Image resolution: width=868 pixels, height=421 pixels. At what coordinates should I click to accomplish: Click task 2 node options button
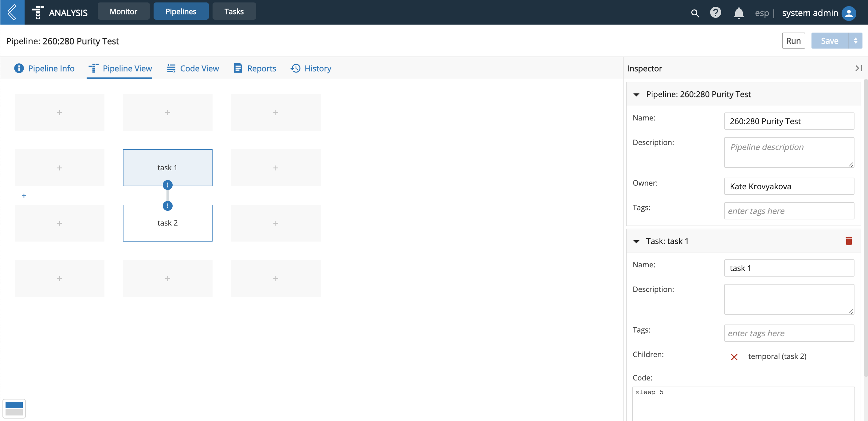click(167, 206)
